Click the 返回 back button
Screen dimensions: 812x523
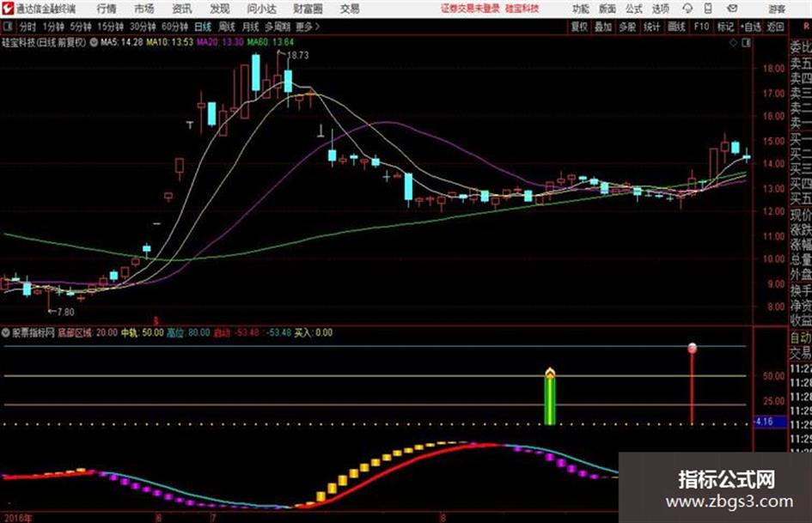coord(776,27)
